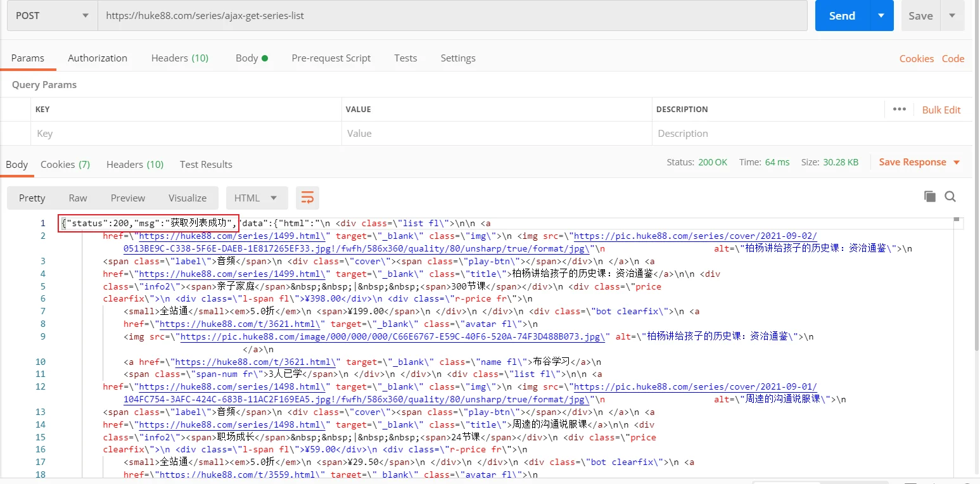Click the DESCRIPTION column header

coord(682,110)
